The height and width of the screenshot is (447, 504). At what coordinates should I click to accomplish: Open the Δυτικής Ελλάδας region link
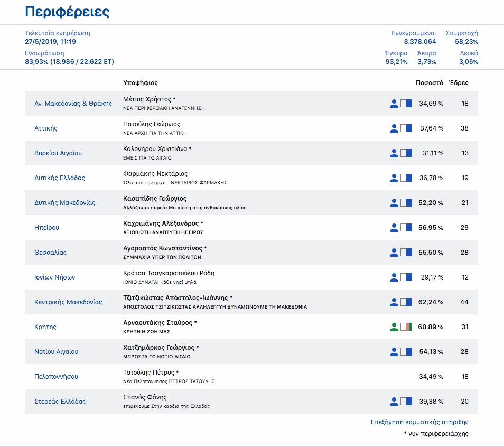[x=60, y=178]
